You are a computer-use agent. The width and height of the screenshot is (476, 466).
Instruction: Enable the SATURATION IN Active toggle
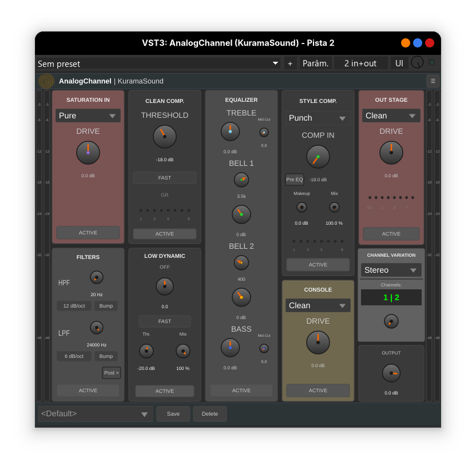88,233
